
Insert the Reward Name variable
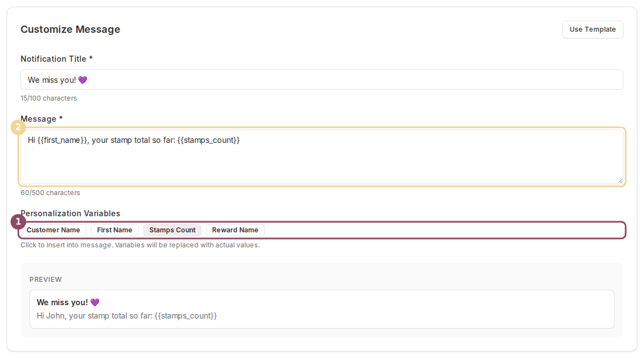(235, 230)
